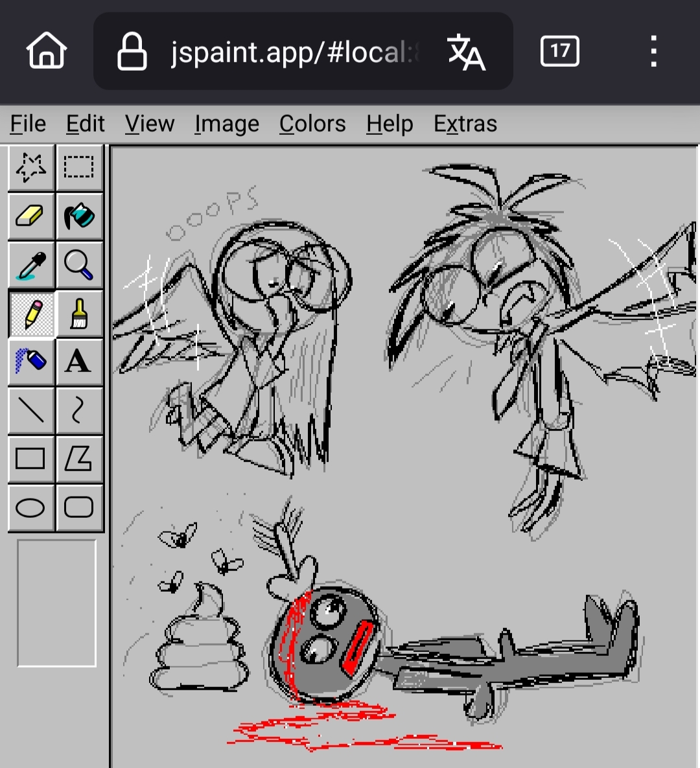Select the rectangular Select tool
This screenshot has width=700, height=768.
tap(79, 167)
